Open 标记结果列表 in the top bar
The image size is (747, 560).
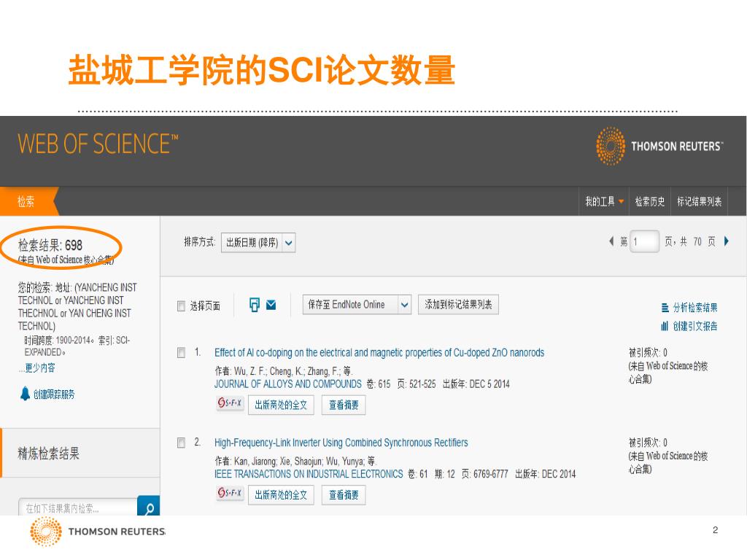click(700, 201)
